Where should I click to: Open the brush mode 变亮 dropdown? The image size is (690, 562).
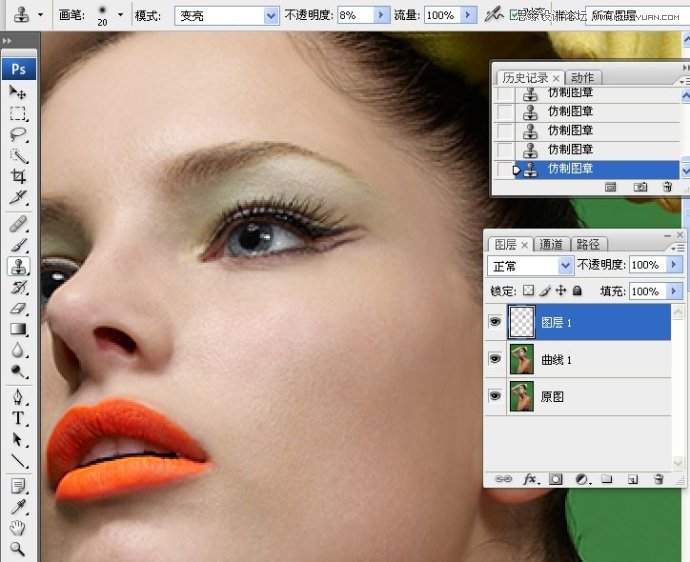pyautogui.click(x=271, y=16)
